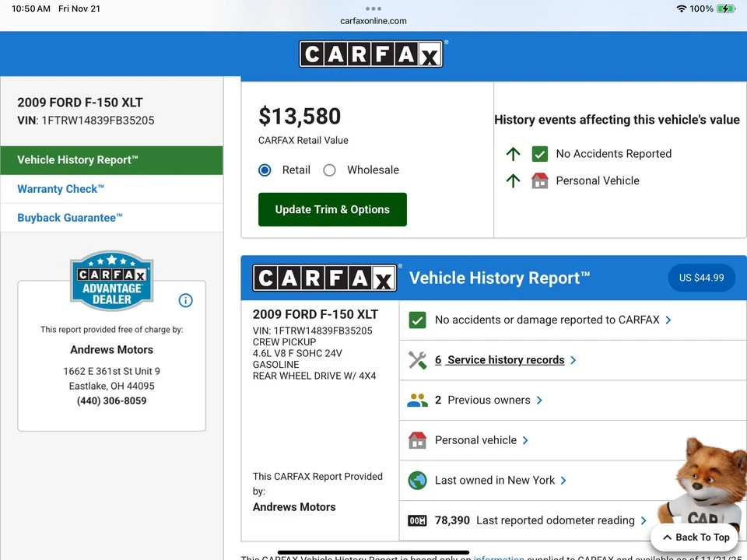Select the Retail radio button
Viewport: 747px width, 560px height.
point(265,170)
